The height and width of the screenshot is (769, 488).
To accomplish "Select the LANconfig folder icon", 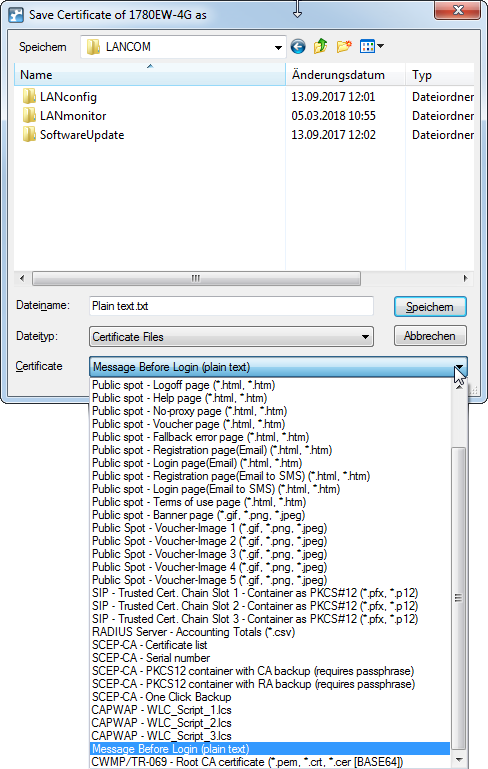I will coord(29,97).
